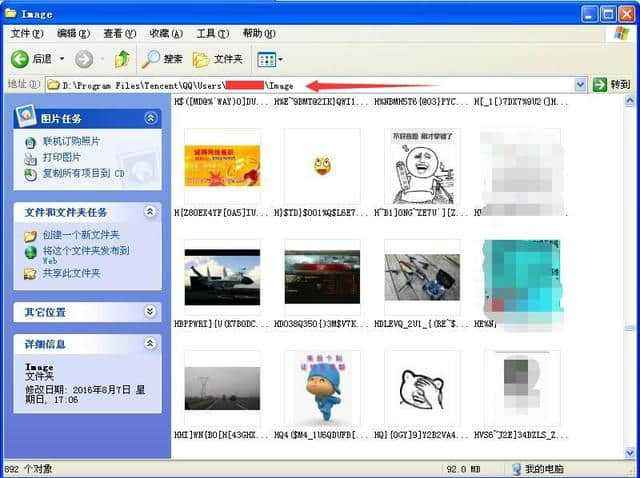Click file name starting H{_1[}7DX7%9U2
640x478 pixels.
click(x=521, y=102)
